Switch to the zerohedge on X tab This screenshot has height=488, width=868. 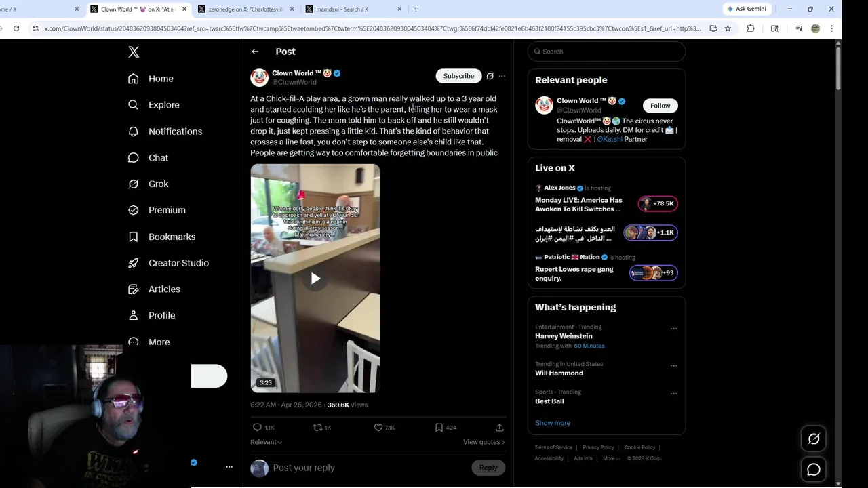[245, 9]
